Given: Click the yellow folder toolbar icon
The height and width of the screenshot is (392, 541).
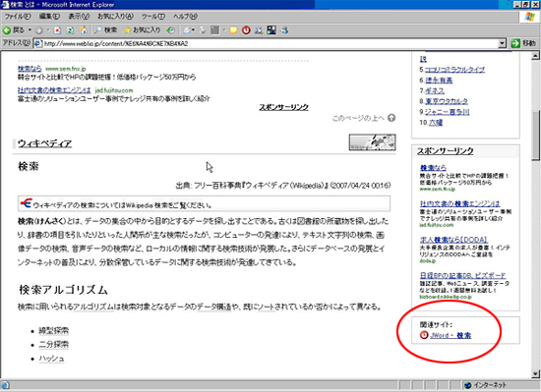Looking at the screenshot, I should tap(233, 30).
